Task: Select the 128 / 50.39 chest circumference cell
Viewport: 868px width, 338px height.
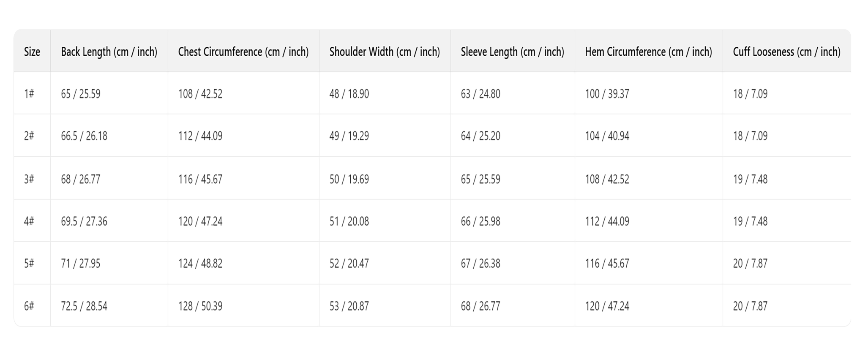Action: tap(200, 306)
